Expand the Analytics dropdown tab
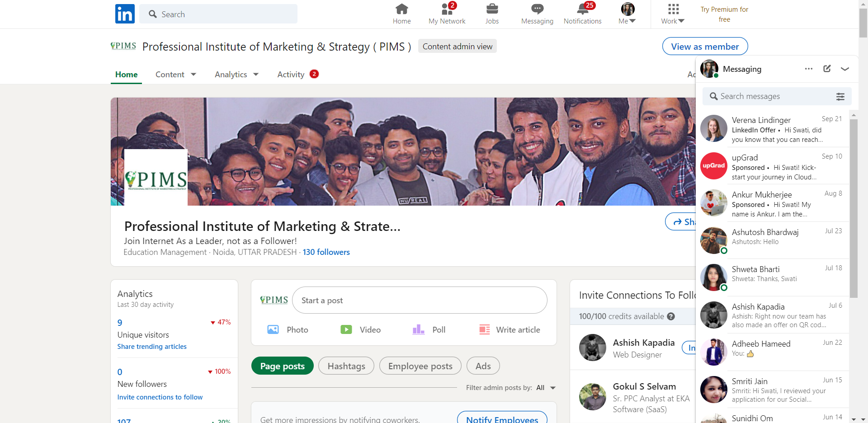Screen dimensions: 868x423 click(x=236, y=75)
